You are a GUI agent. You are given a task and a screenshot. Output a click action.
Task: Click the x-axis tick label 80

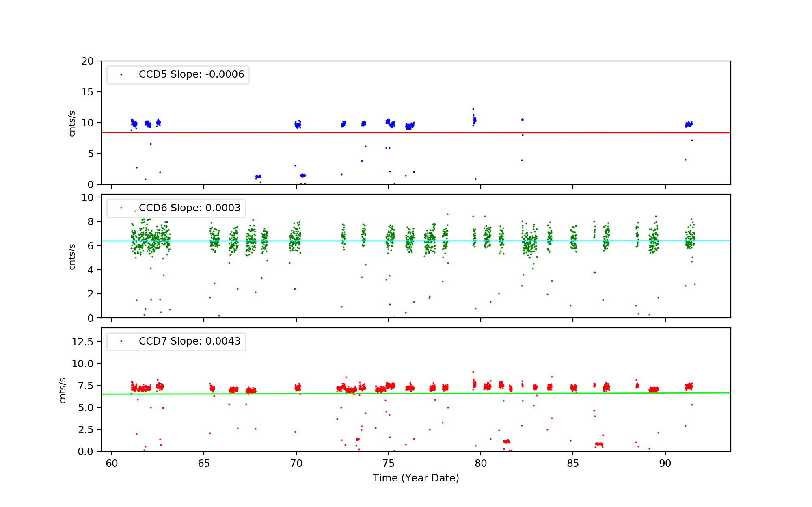pyautogui.click(x=481, y=464)
